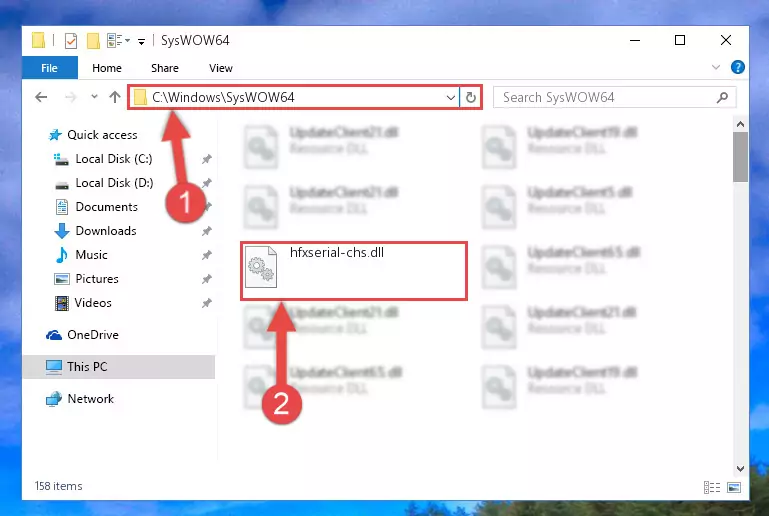
Task: Click the address bar path C:\Windows\SysWOW64
Action: 223,97
